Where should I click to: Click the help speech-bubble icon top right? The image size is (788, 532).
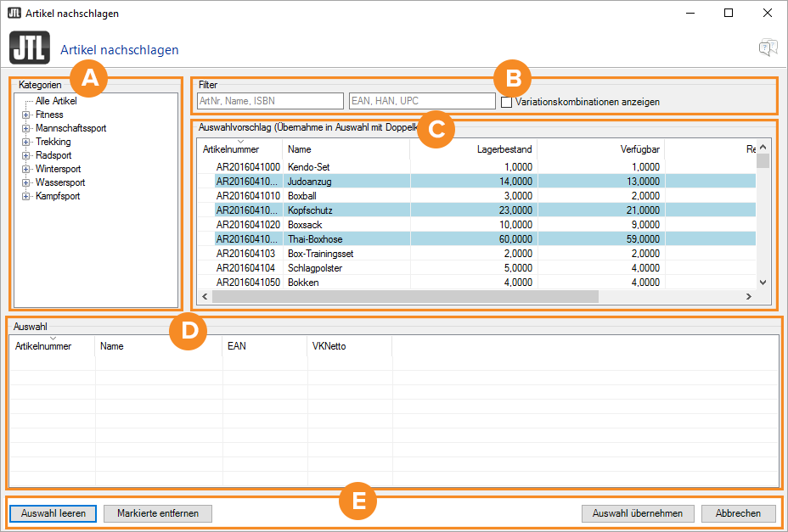[x=768, y=48]
